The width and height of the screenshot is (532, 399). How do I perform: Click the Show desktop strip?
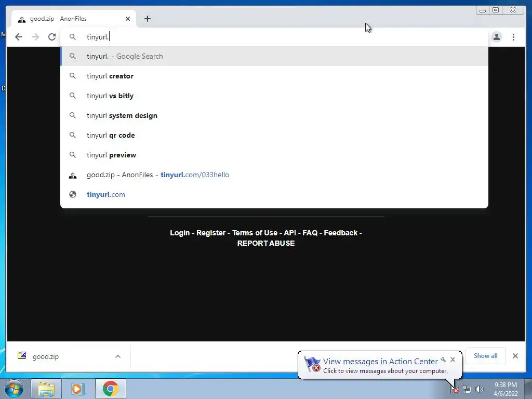coord(528,389)
